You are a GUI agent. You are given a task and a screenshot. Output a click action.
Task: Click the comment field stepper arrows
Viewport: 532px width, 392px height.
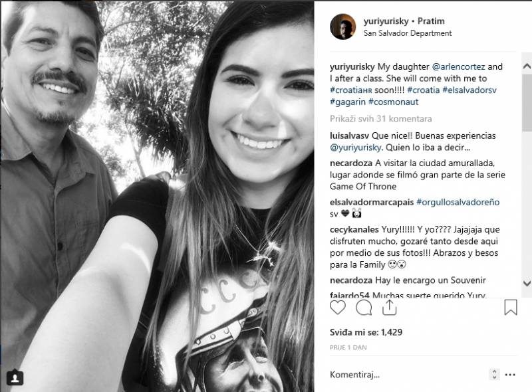click(x=494, y=374)
